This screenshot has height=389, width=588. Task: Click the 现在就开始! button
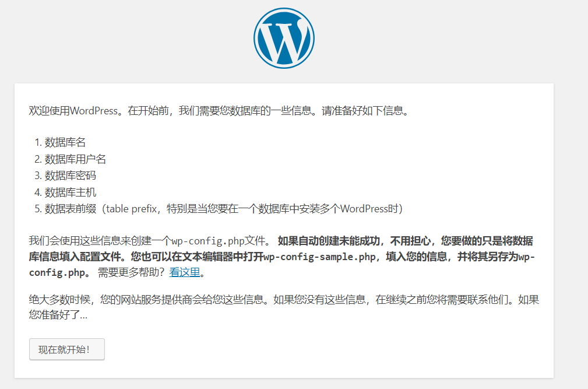tap(67, 349)
